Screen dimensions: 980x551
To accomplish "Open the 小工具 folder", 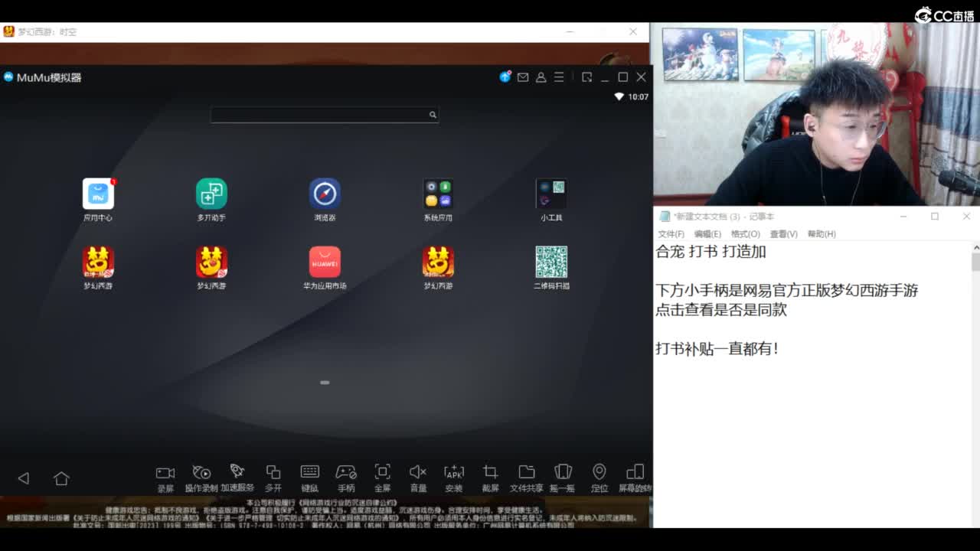I will (551, 194).
